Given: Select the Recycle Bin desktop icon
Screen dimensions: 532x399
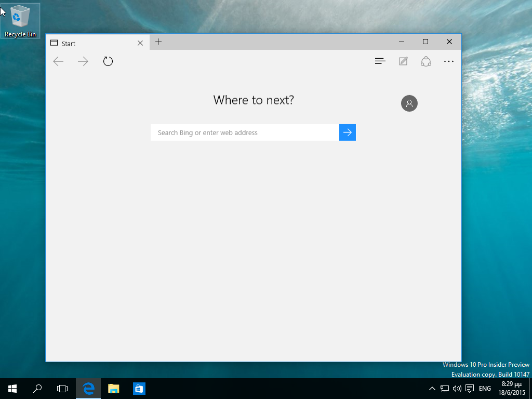Looking at the screenshot, I should click(20, 21).
